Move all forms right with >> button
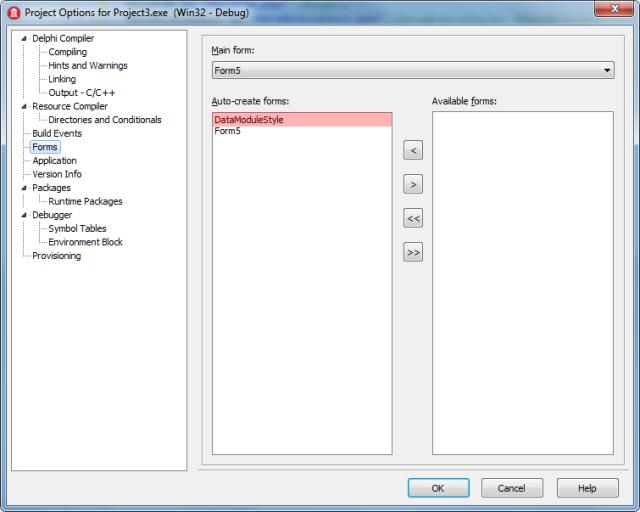640x512 pixels. pos(413,252)
